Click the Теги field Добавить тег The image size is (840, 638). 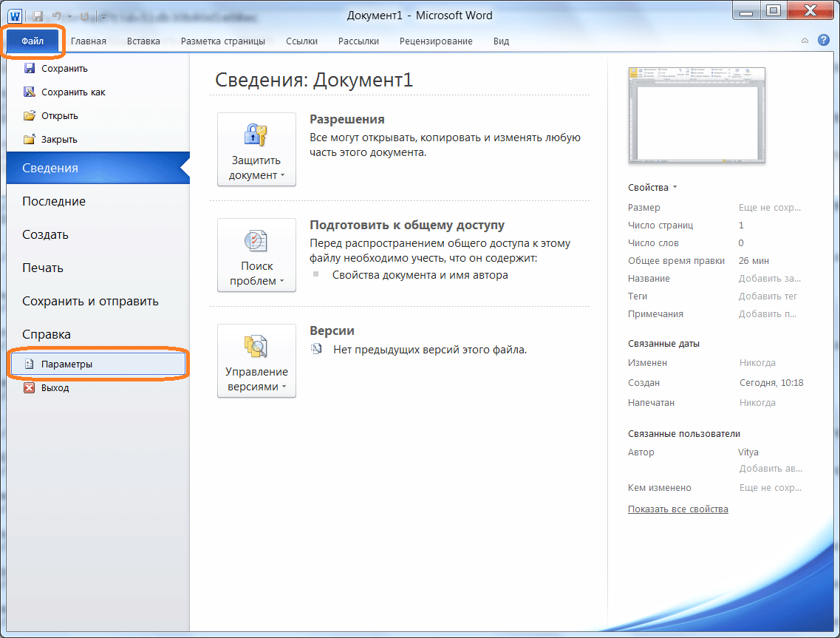coord(768,296)
